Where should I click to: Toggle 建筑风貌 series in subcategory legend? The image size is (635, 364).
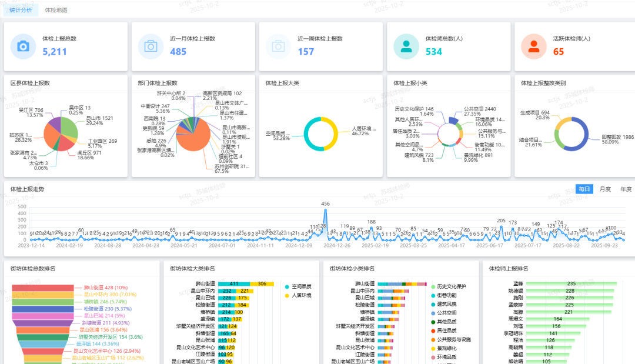coord(433,304)
